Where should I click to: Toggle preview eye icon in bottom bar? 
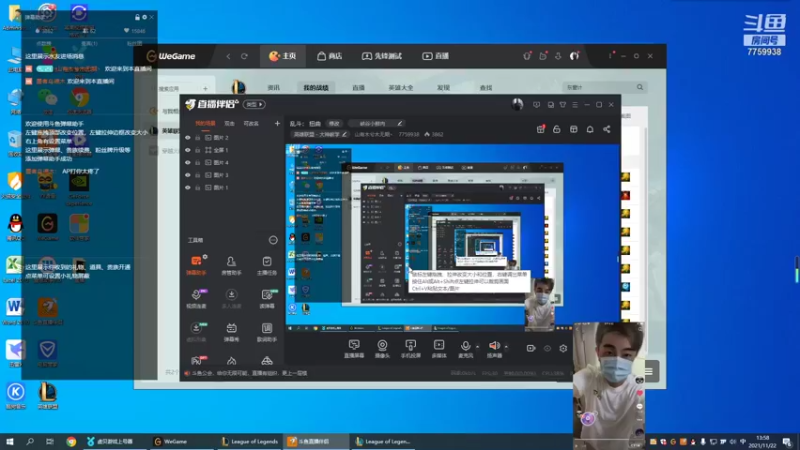coord(547,348)
